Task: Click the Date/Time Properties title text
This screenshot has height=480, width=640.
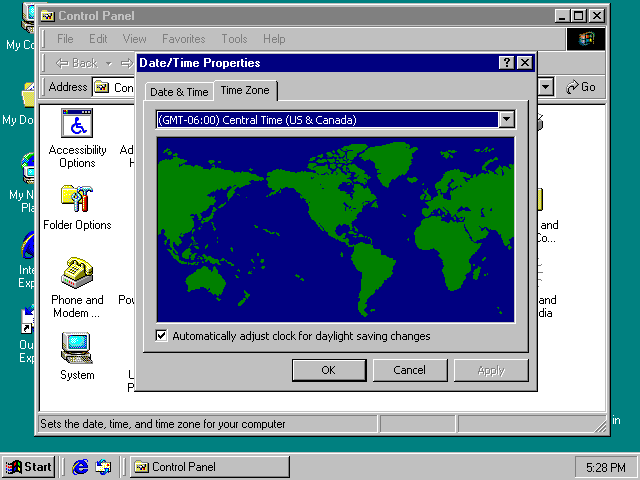Action: point(200,63)
